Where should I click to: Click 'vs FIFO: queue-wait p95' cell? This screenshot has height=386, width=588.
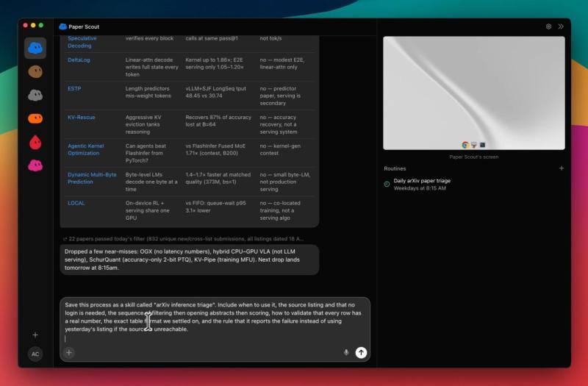(215, 207)
